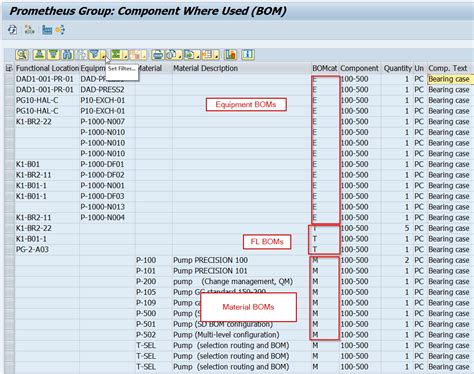Expand the Views dropdown arrow
This screenshot has height=374, width=474.
coord(180,56)
